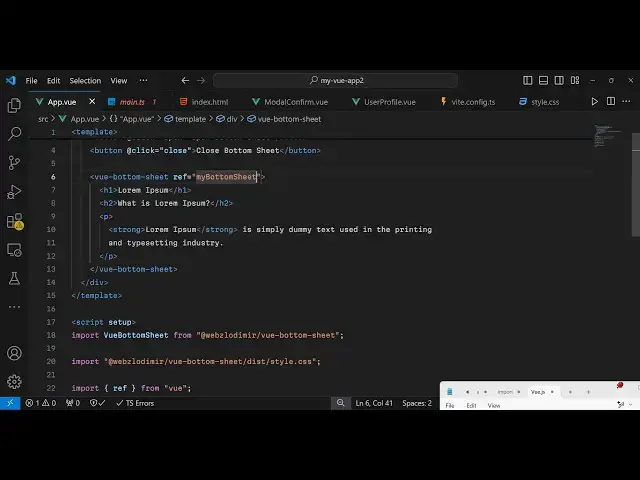
Task: Open File menu in the Notepad window
Action: click(x=450, y=405)
